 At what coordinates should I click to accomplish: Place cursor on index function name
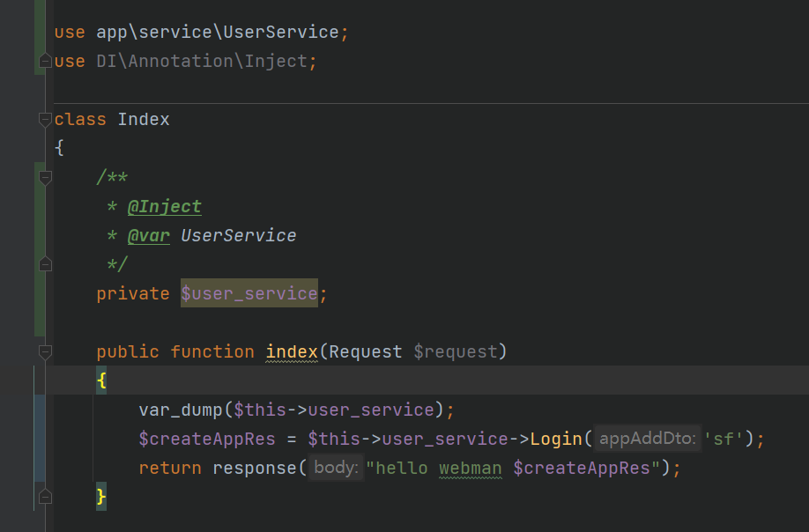(292, 351)
